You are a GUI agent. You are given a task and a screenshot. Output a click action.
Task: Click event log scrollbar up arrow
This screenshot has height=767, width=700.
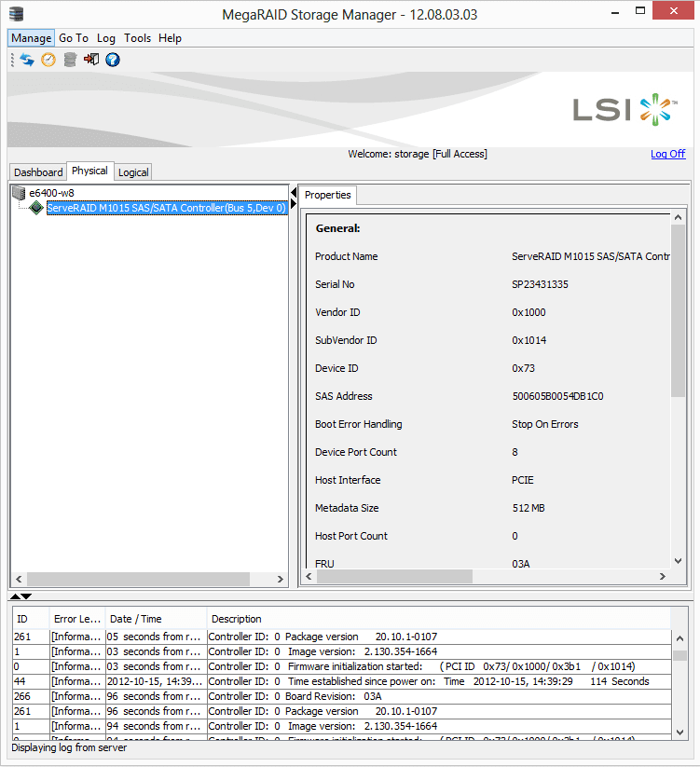pyautogui.click(x=679, y=638)
